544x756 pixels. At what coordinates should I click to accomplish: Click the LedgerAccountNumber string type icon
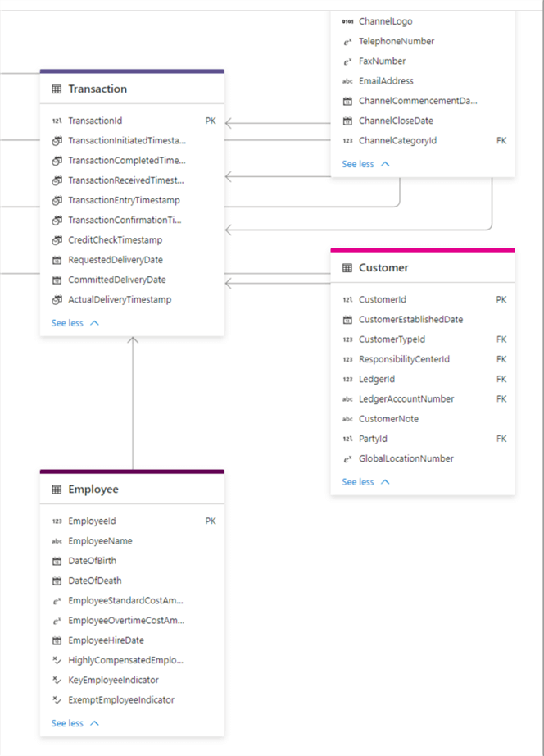point(347,399)
